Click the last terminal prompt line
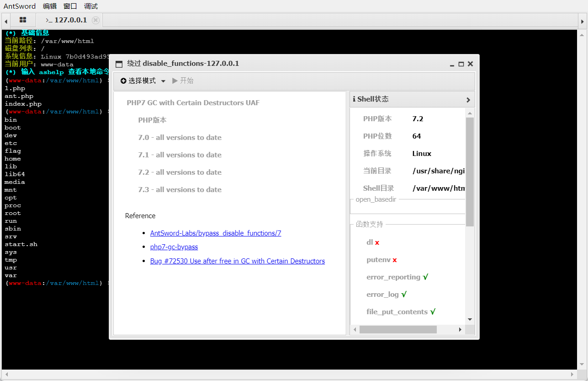The image size is (588, 381). click(x=57, y=283)
